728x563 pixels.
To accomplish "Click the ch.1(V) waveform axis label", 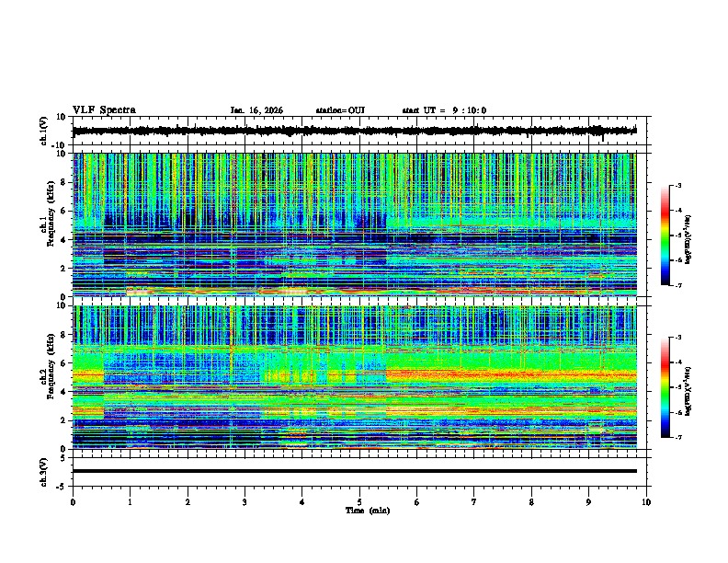I will click(44, 131).
